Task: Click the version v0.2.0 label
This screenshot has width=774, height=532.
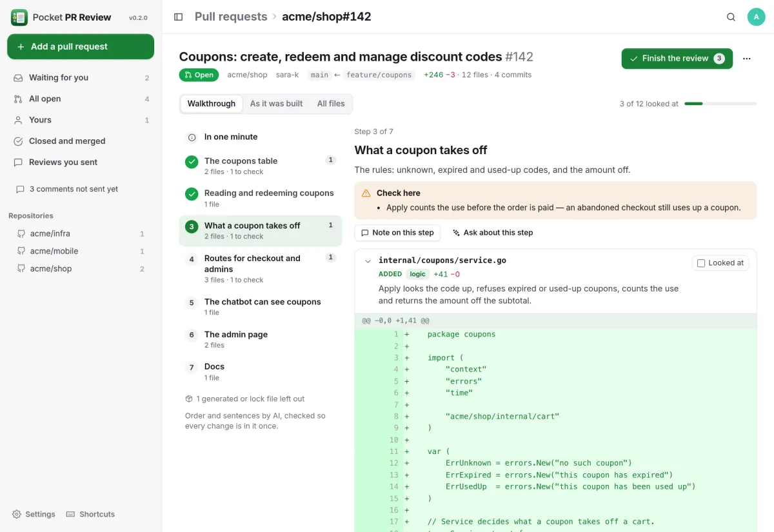Action: click(x=138, y=18)
